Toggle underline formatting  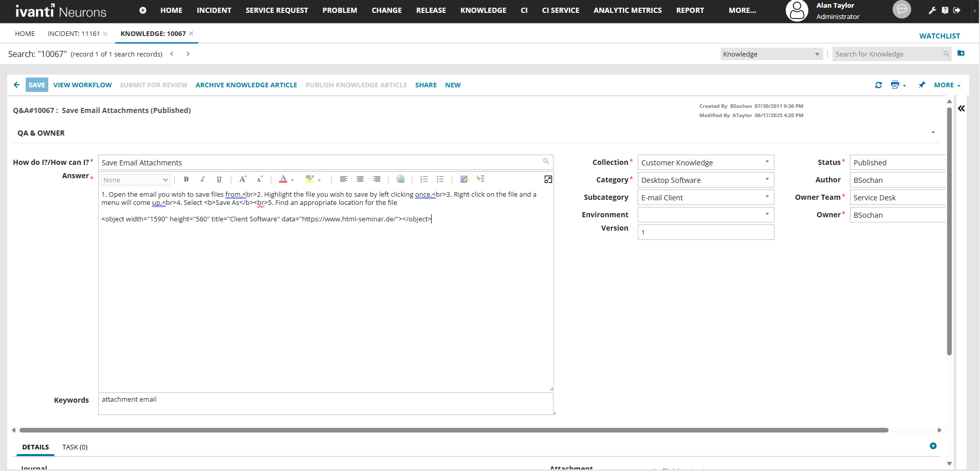coord(219,179)
